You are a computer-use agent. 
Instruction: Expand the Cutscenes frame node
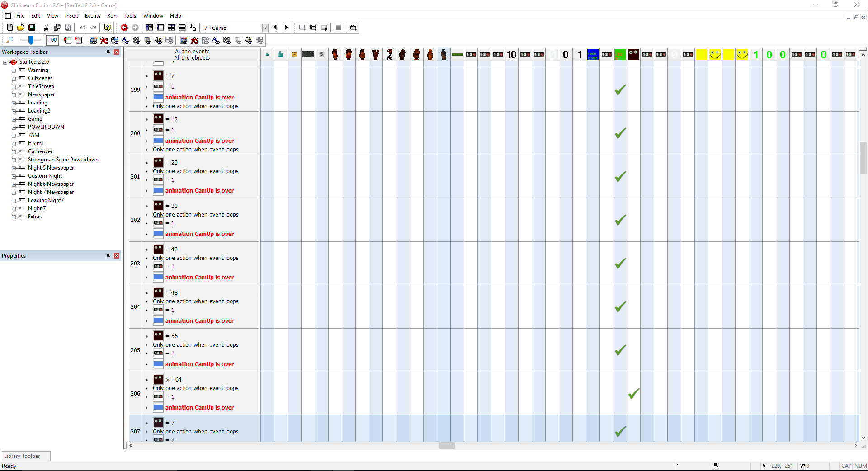(x=14, y=79)
